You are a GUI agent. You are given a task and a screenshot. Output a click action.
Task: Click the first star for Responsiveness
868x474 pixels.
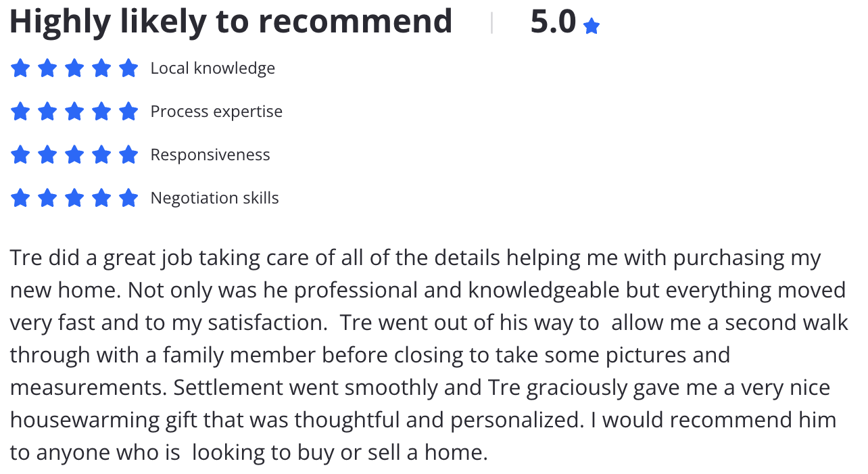point(20,155)
